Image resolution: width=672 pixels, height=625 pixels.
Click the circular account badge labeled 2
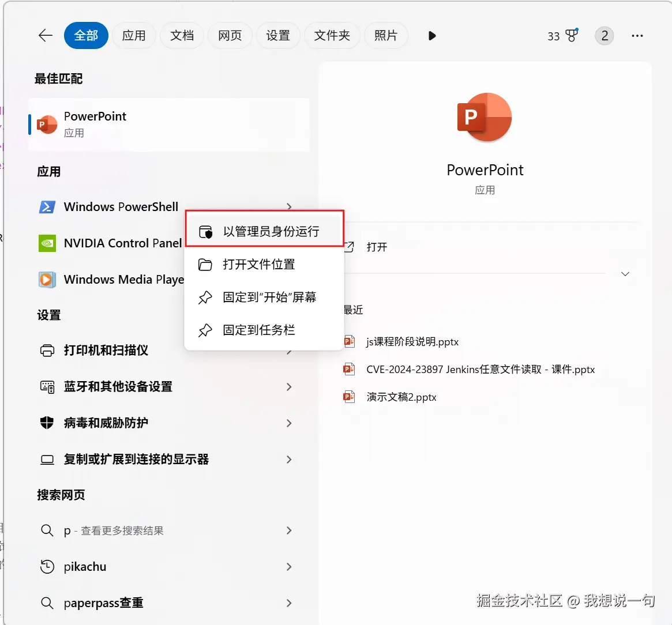605,36
